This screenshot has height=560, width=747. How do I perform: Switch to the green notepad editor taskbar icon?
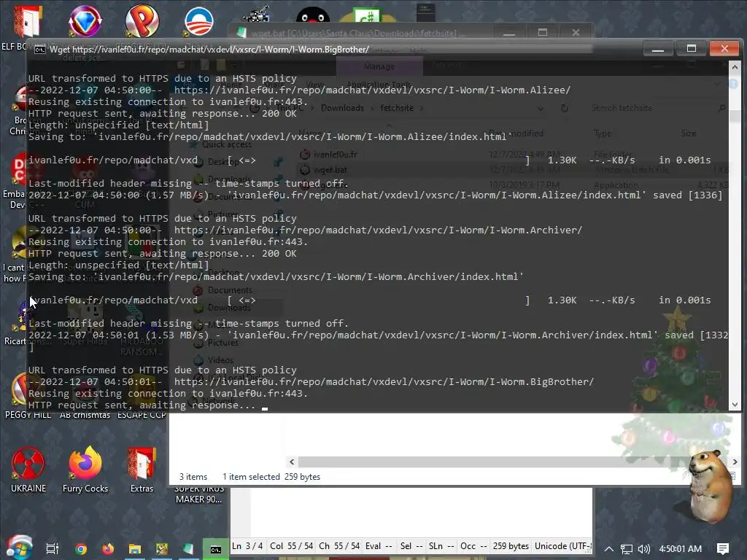coord(189,549)
